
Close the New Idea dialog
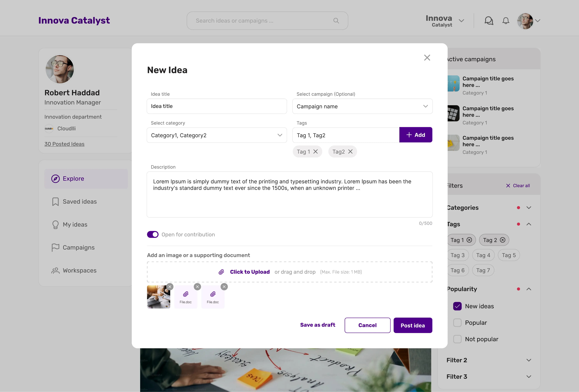[427, 58]
